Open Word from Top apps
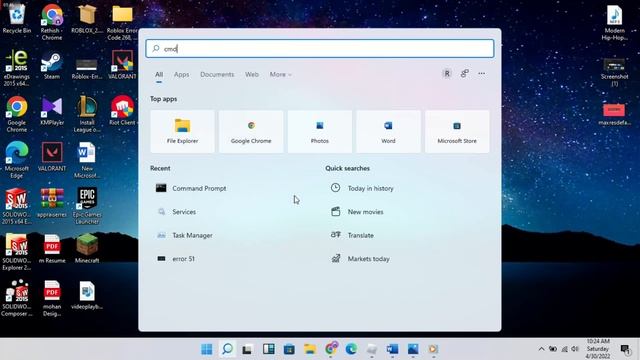The height and width of the screenshot is (360, 640). (x=388, y=131)
